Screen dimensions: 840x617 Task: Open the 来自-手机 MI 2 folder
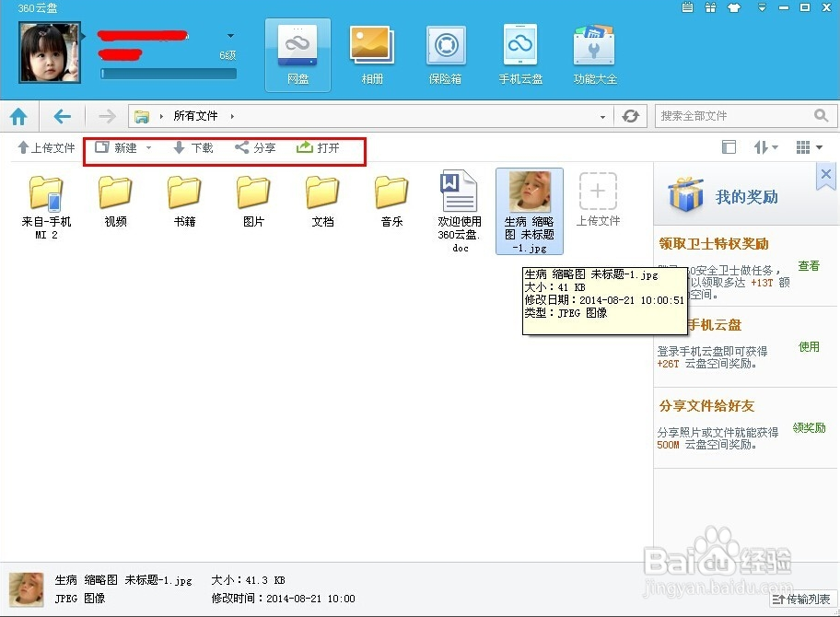coord(46,207)
